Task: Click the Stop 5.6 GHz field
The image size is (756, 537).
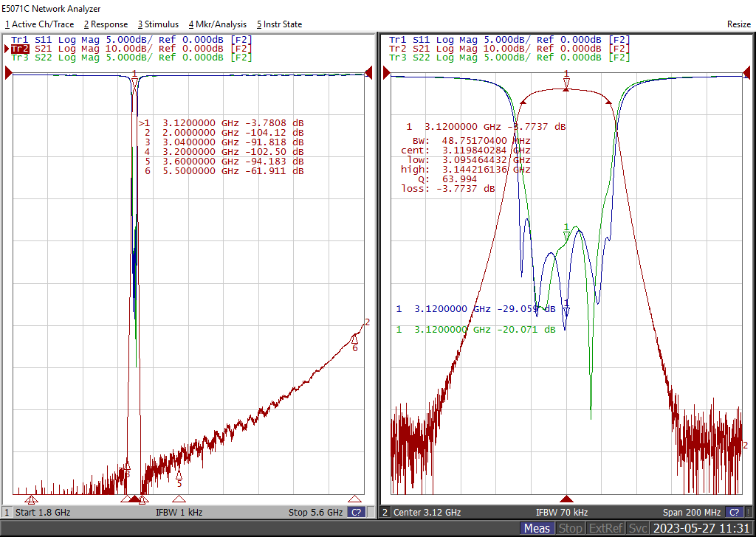Action: (x=315, y=512)
